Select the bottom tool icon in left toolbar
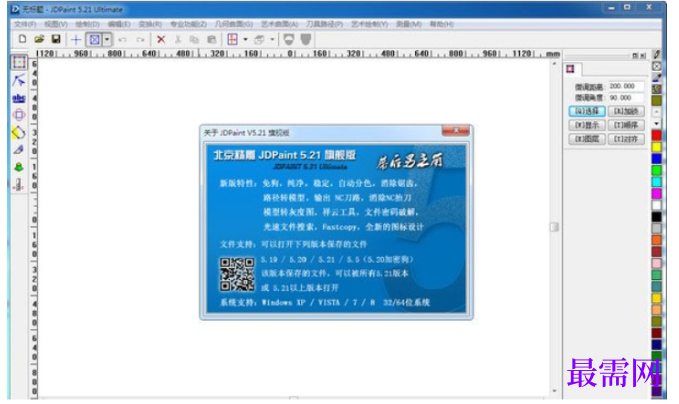679x404 pixels. tap(19, 185)
